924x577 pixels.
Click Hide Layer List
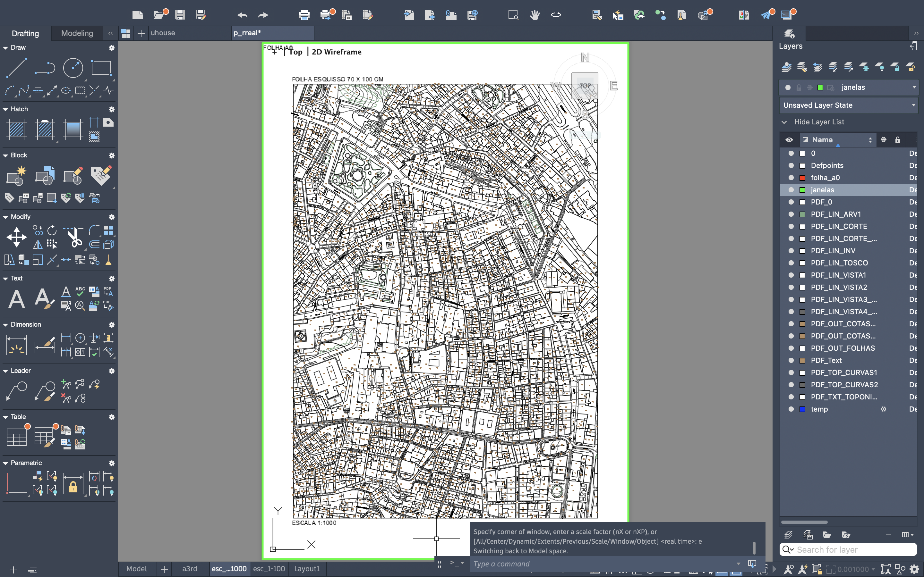(819, 122)
